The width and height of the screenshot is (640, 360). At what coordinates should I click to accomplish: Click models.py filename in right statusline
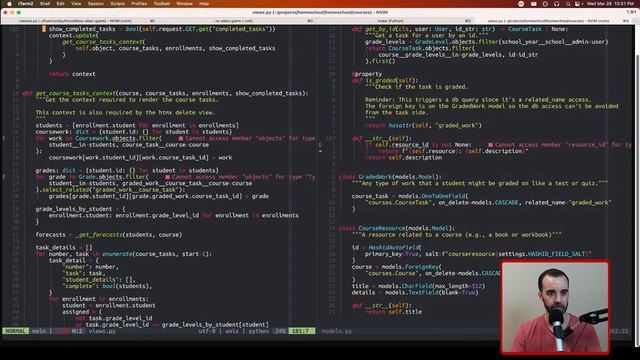click(336, 331)
